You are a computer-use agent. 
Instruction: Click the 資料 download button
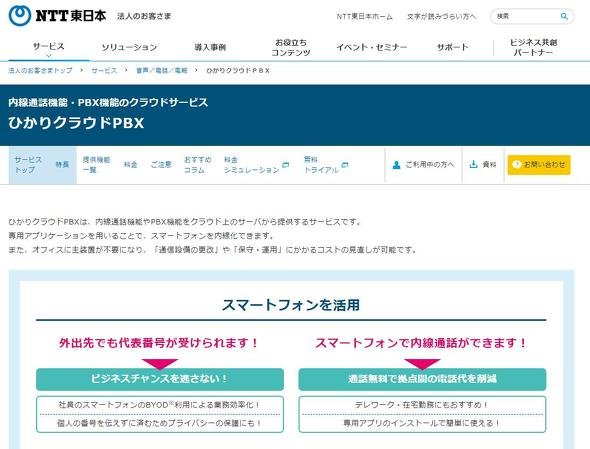point(483,165)
